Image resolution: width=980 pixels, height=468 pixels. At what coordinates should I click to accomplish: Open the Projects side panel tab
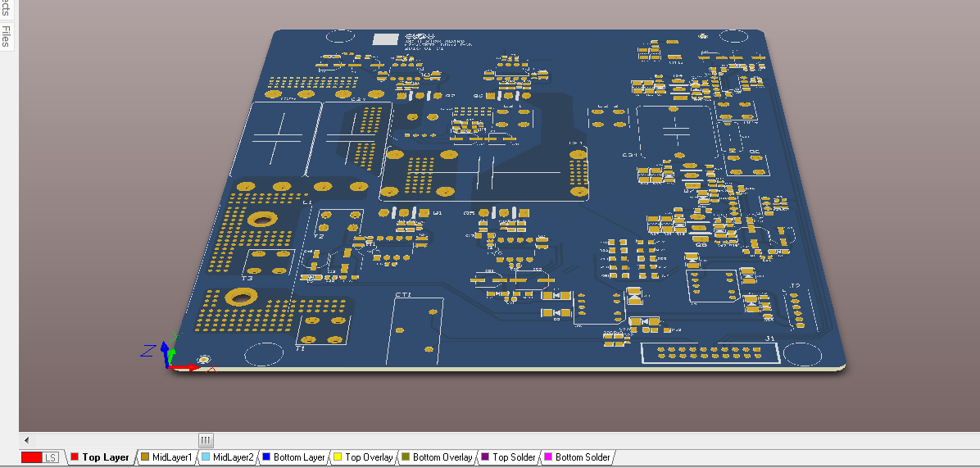7,7
